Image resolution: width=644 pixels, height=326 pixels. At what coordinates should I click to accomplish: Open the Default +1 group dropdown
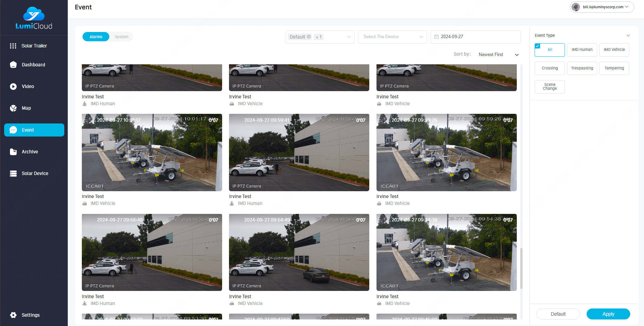click(x=320, y=37)
